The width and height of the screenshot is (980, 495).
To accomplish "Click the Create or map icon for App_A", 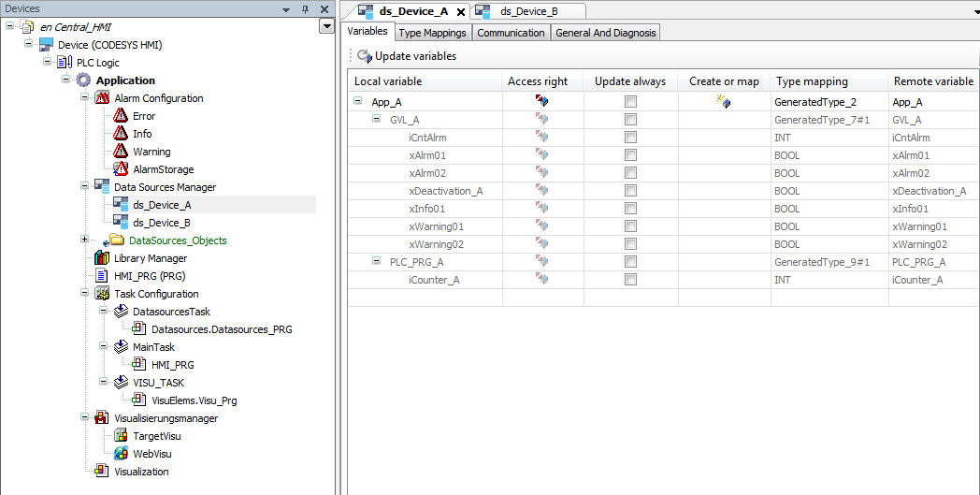I will tap(723, 102).
